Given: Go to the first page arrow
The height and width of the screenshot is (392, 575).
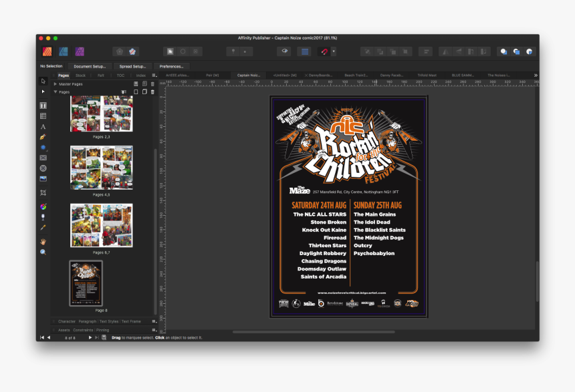Looking at the screenshot, I should click(42, 337).
